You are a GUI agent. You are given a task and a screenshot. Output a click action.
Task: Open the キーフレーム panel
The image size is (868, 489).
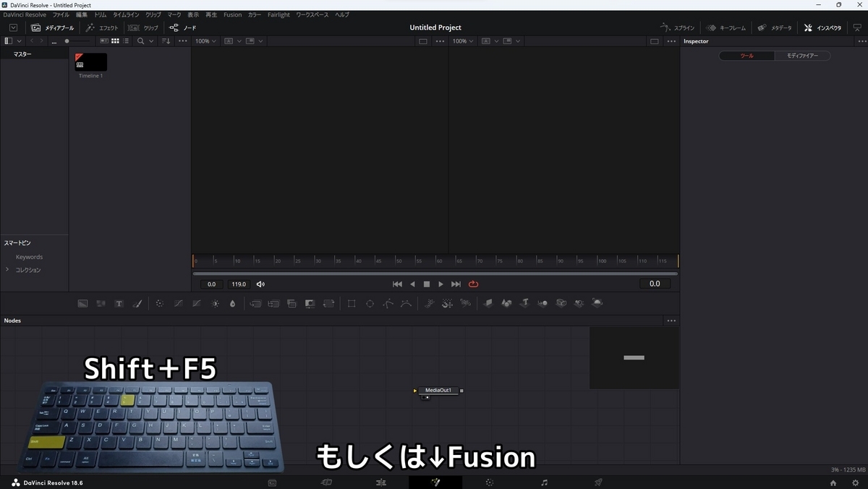click(726, 27)
